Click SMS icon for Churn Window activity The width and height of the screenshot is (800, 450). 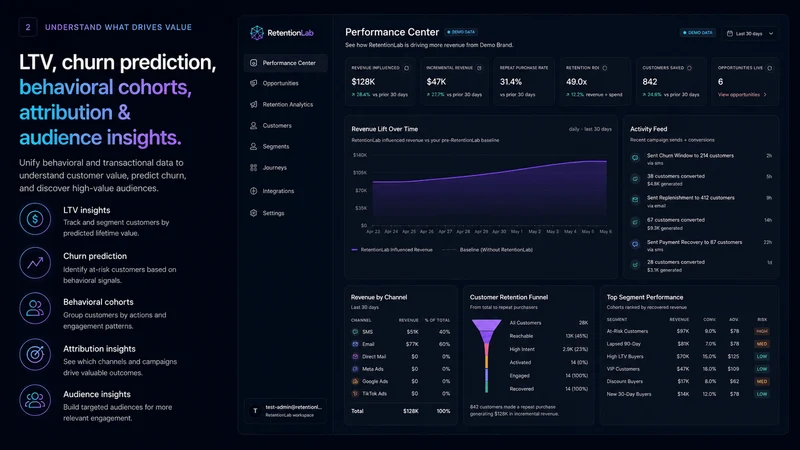[x=635, y=158]
